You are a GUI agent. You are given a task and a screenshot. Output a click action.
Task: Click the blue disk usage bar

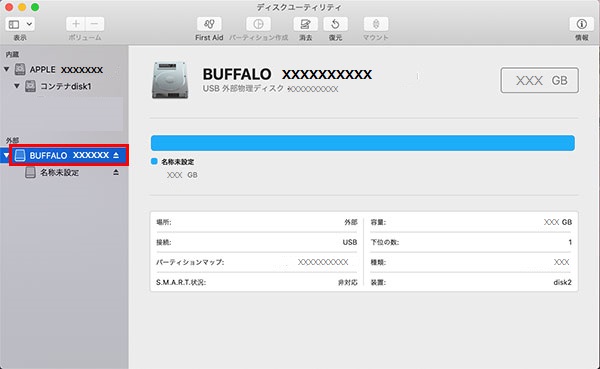(362, 143)
